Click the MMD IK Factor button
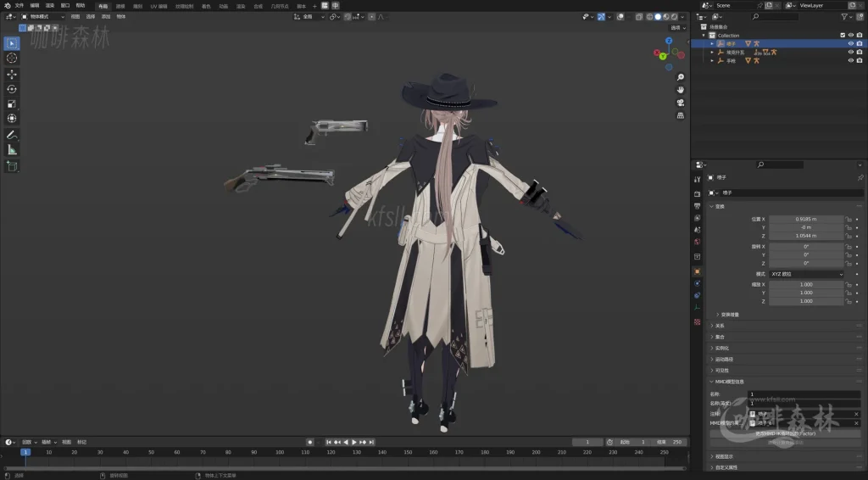 click(785, 433)
